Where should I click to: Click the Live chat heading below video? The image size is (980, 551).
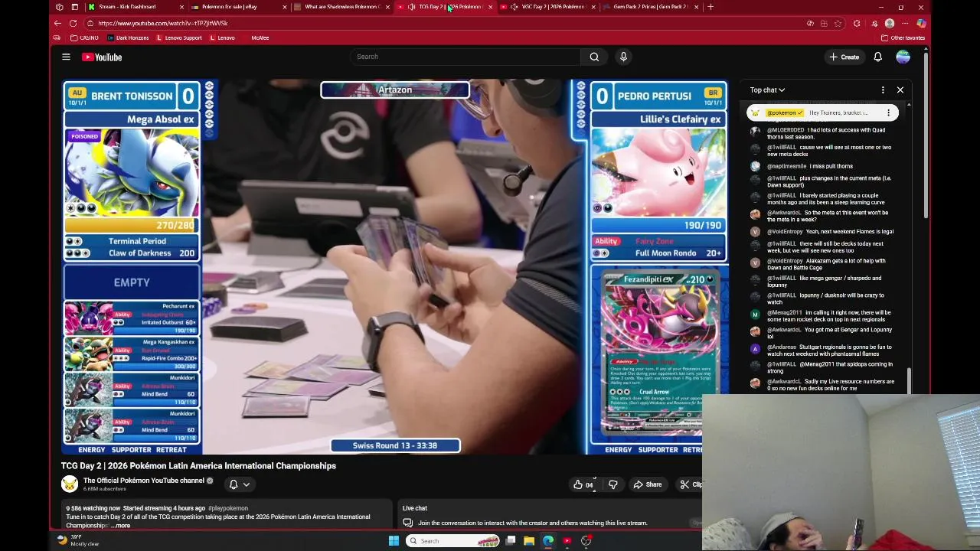pos(415,508)
